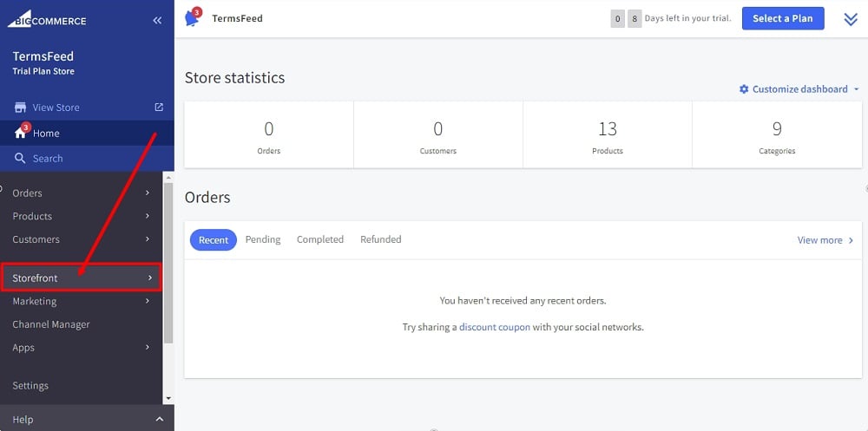Expand the Customers menu chevron
The height and width of the screenshot is (431, 868).
point(148,239)
